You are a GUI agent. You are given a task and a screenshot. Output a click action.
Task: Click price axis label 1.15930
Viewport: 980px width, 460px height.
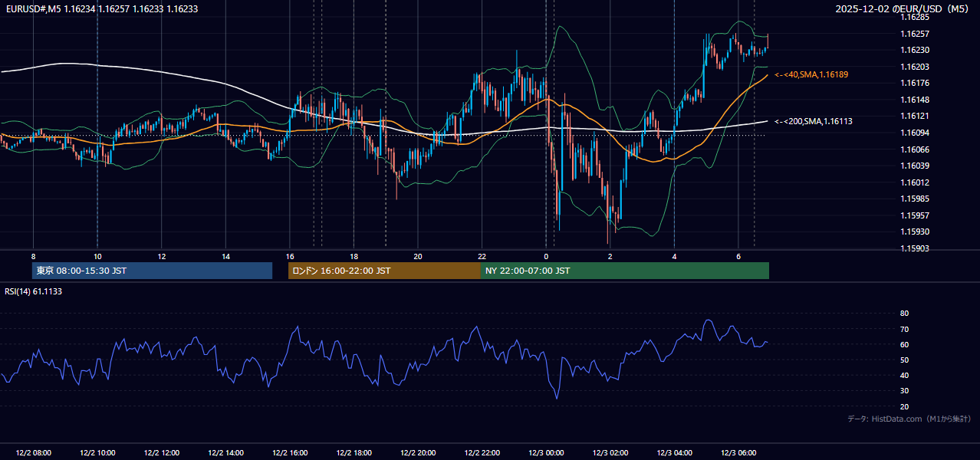tap(915, 232)
